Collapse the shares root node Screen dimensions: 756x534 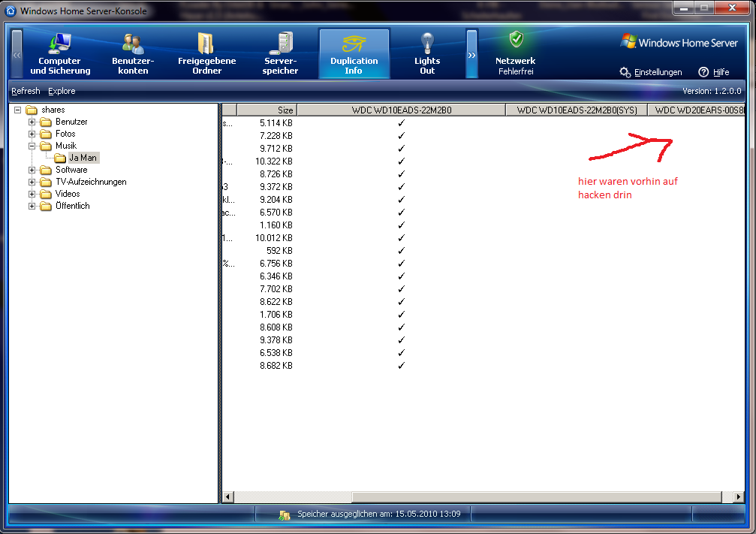click(18, 110)
